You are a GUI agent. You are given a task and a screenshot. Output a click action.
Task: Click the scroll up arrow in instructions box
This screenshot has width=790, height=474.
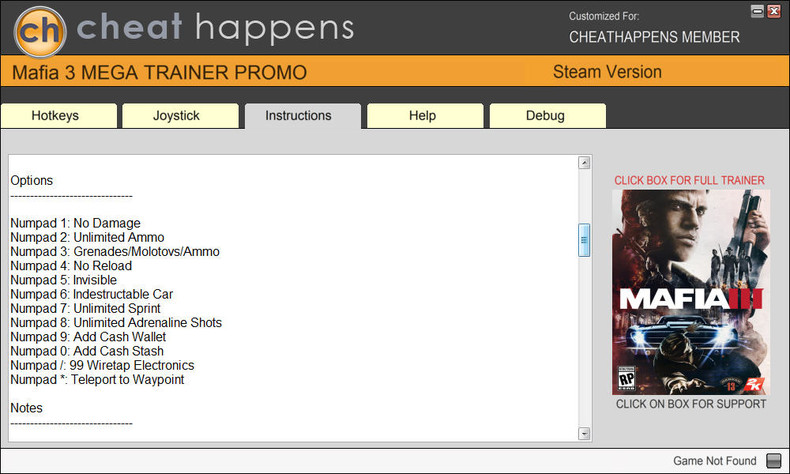click(x=584, y=163)
